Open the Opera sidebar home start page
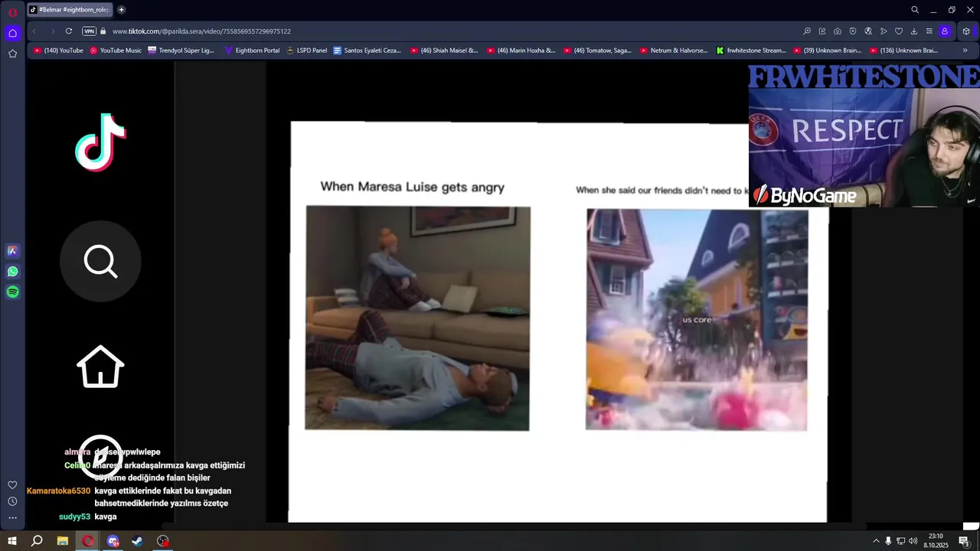 (x=12, y=33)
